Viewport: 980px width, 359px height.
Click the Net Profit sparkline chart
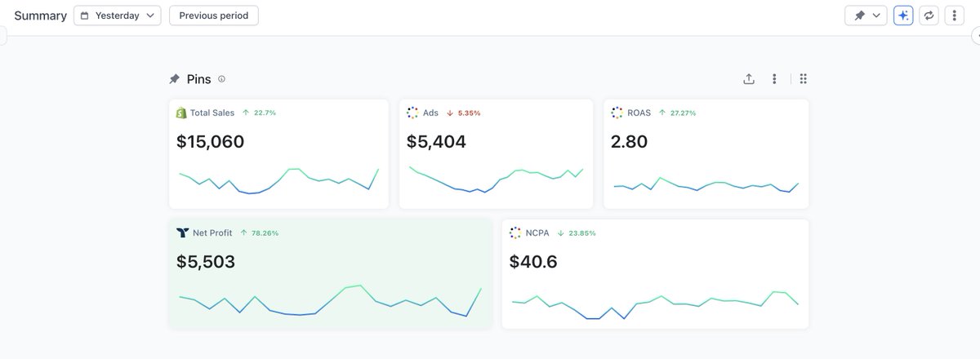pyautogui.click(x=330, y=300)
